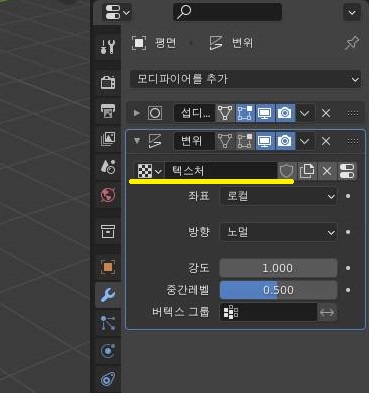369x393 pixels.
Task: Remove the 섭디 modifier
Action: coord(326,113)
